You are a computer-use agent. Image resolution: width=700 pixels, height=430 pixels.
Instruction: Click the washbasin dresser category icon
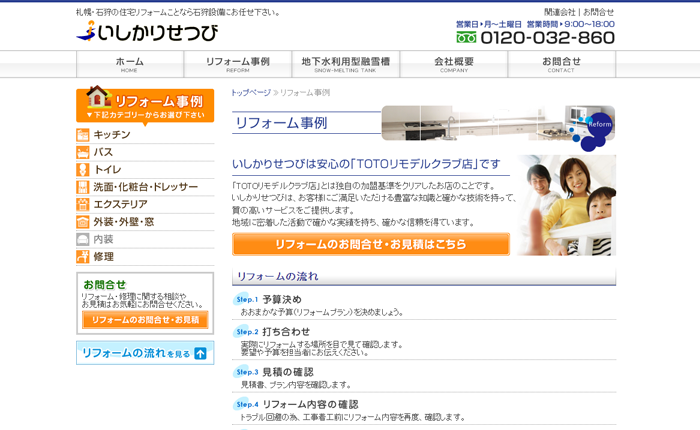83,187
